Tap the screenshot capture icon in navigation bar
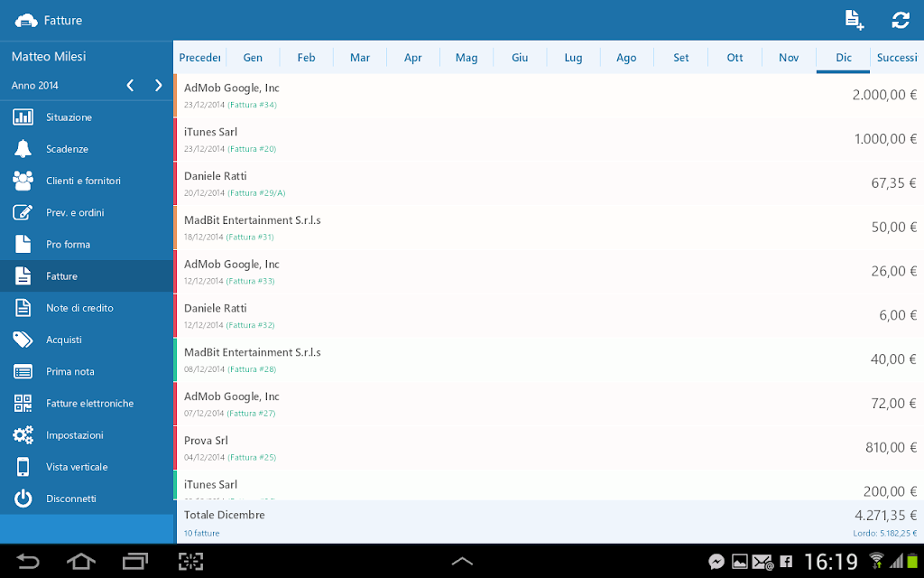Screen dimensions: 924x578 [191, 561]
